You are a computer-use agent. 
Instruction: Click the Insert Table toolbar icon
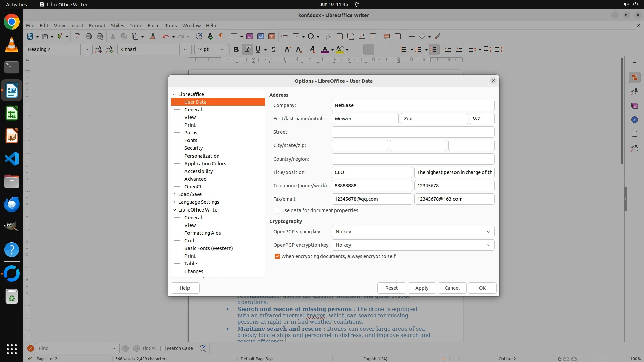[x=234, y=36]
